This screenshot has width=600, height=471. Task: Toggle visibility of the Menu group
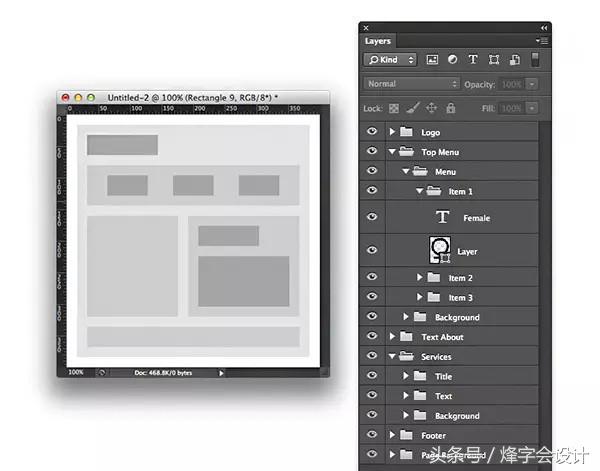pyautogui.click(x=372, y=171)
